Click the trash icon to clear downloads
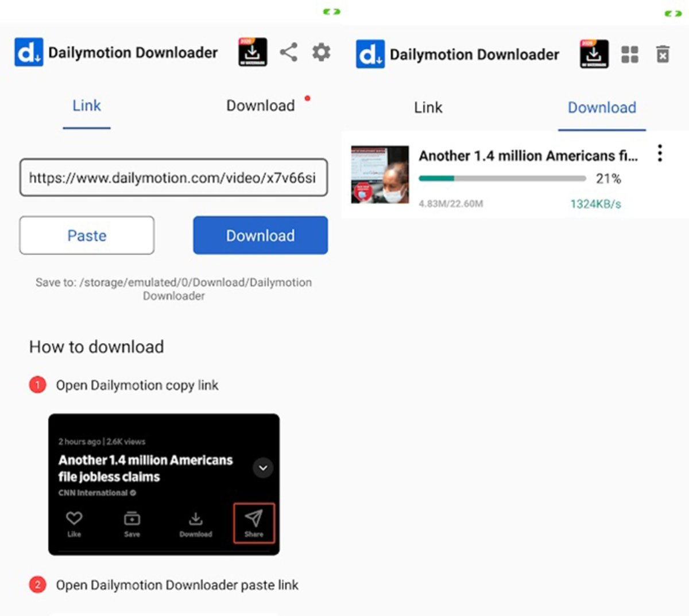This screenshot has height=616, width=689. point(663,55)
